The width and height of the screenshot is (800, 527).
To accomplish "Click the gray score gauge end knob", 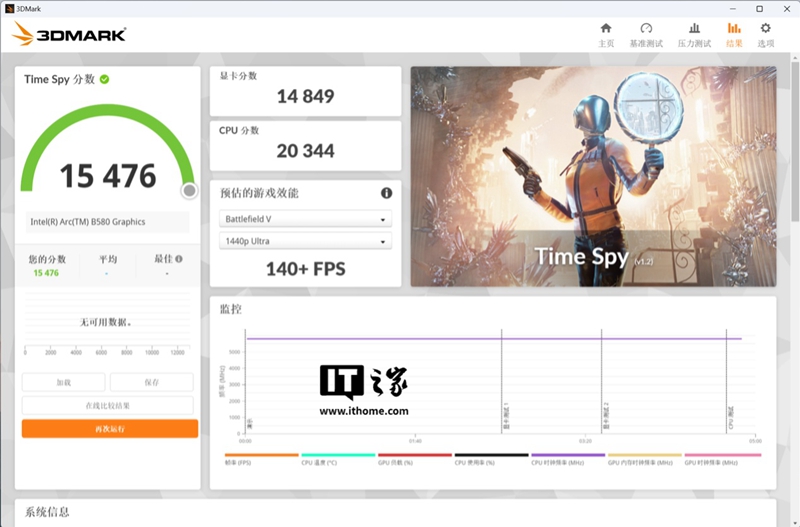I will [x=189, y=190].
